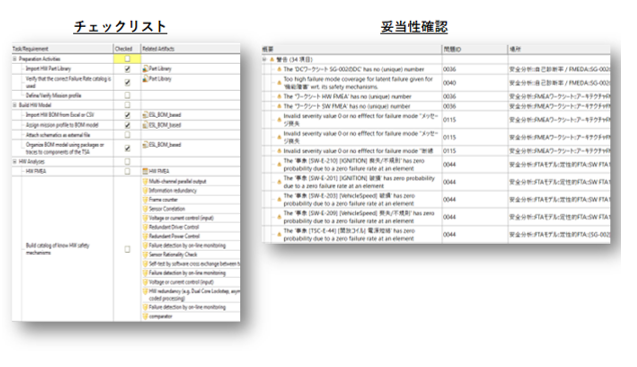Image resolution: width=637 pixels, height=367 pixels.
Task: Check the Define/Verify Mission profile checkbox
Action: pos(127,96)
